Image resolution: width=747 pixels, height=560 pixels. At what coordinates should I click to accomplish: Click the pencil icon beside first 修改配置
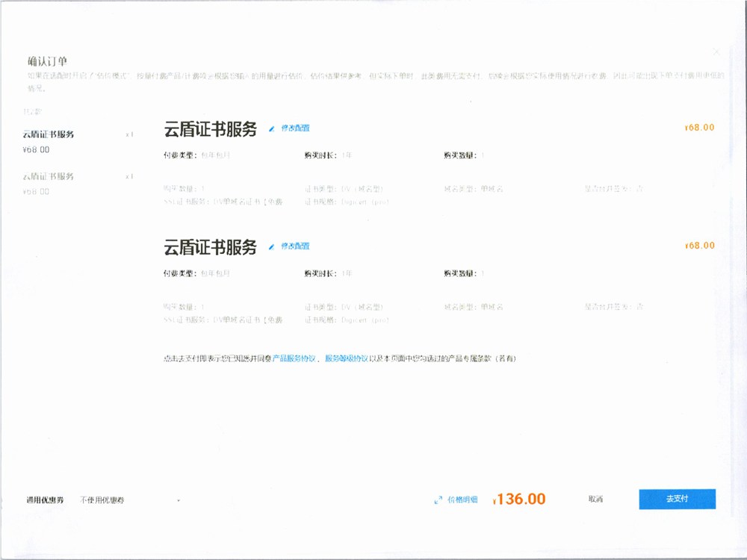[x=272, y=129]
